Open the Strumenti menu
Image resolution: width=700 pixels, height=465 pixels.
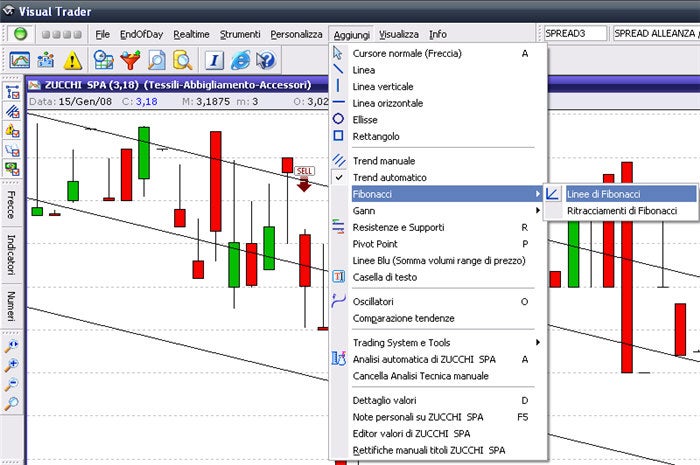point(240,34)
